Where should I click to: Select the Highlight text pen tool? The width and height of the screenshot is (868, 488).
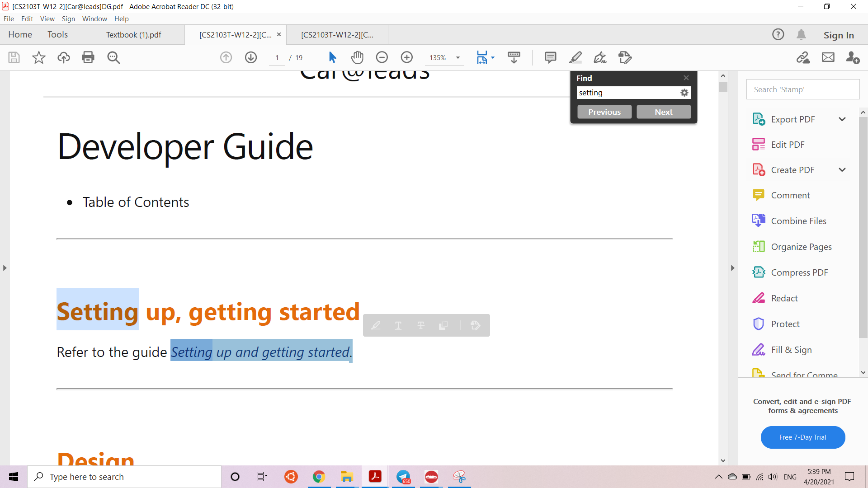tap(575, 57)
